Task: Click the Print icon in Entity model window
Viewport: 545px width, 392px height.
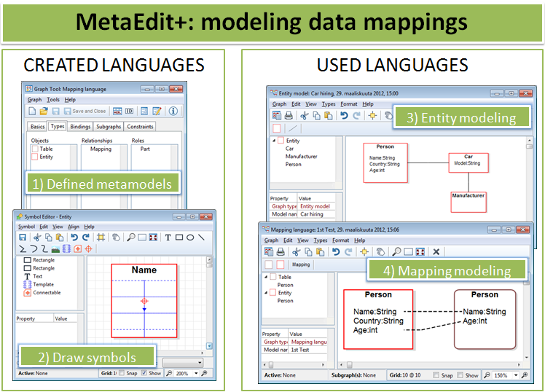Action: point(289,115)
